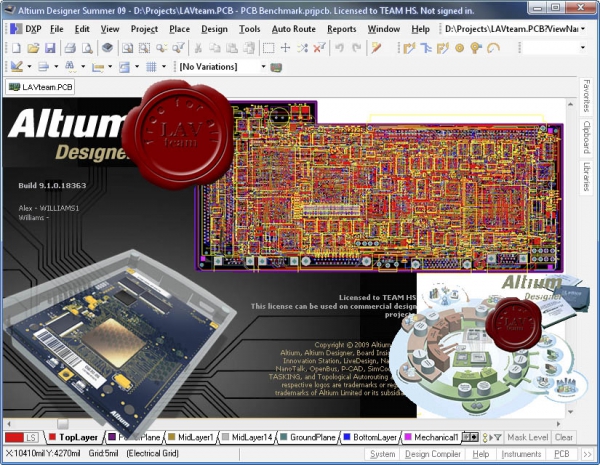Zoom to selected objects icon
Image resolution: width=600 pixels, height=465 pixels.
(161, 48)
